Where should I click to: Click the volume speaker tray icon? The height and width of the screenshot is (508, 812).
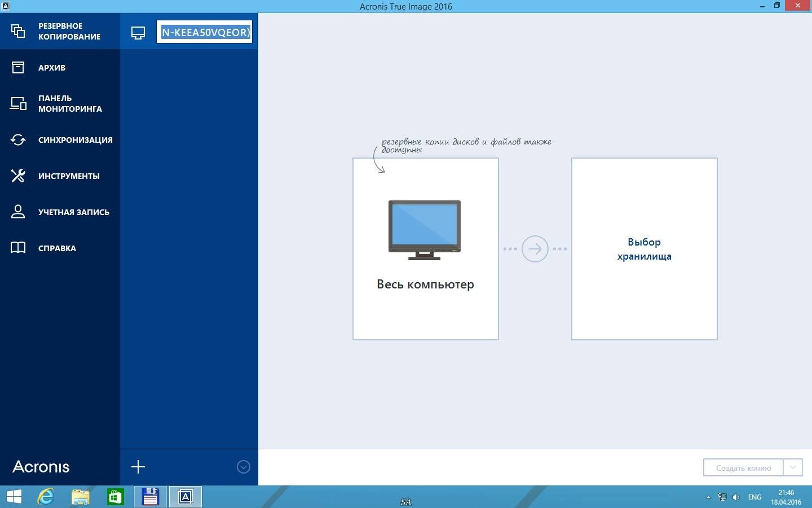(736, 497)
